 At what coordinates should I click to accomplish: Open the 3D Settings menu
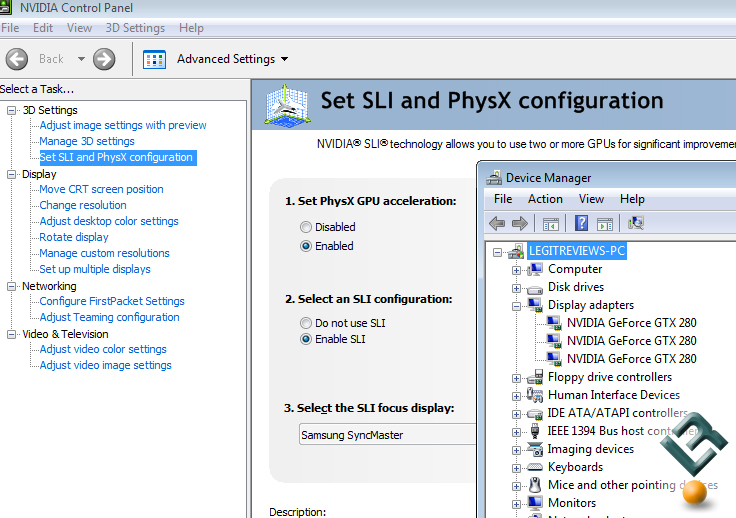click(135, 28)
